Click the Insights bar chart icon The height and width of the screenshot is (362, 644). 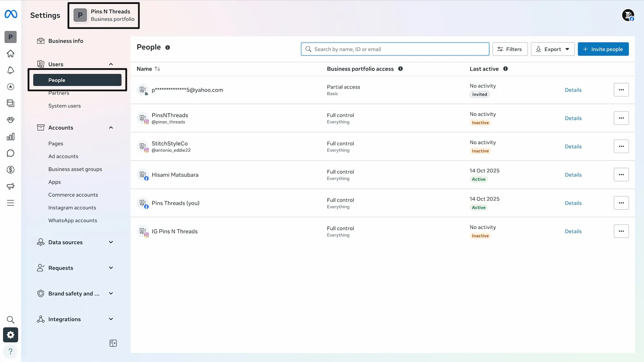pyautogui.click(x=11, y=137)
